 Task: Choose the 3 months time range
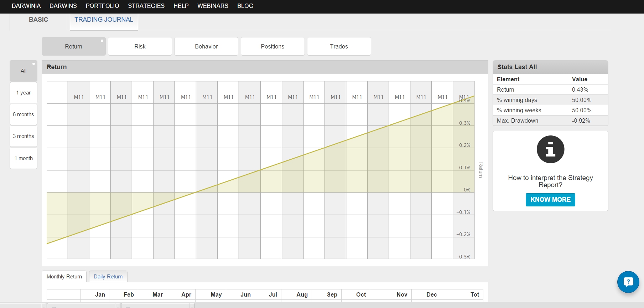(x=24, y=136)
